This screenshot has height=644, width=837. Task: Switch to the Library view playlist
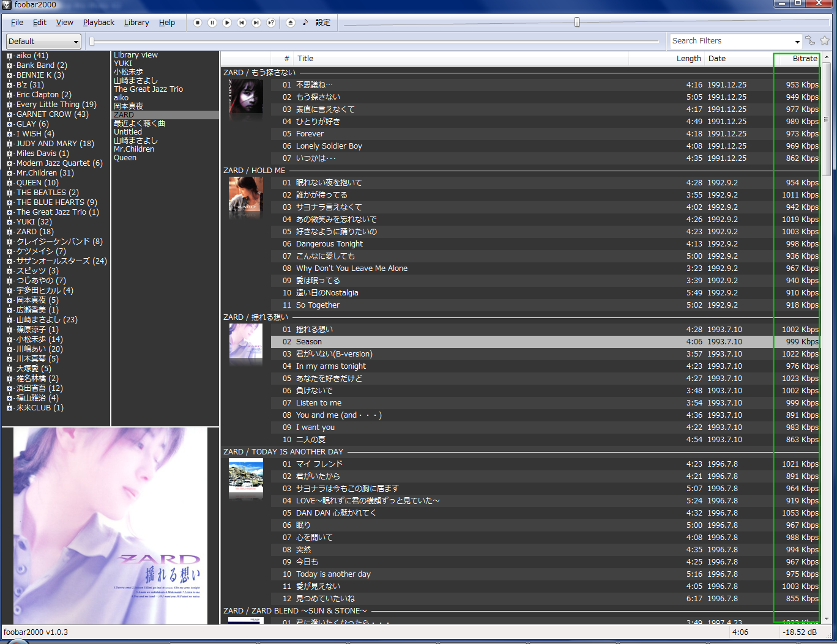136,55
